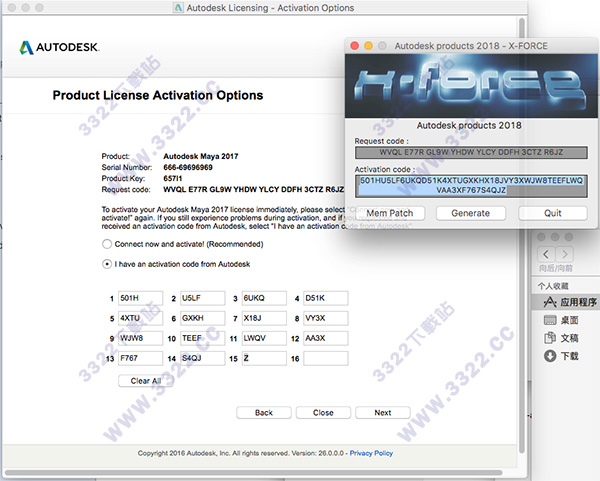This screenshot has height=481, width=600.
Task: Click activation code field 2 containing U5LF
Action: pos(202,298)
